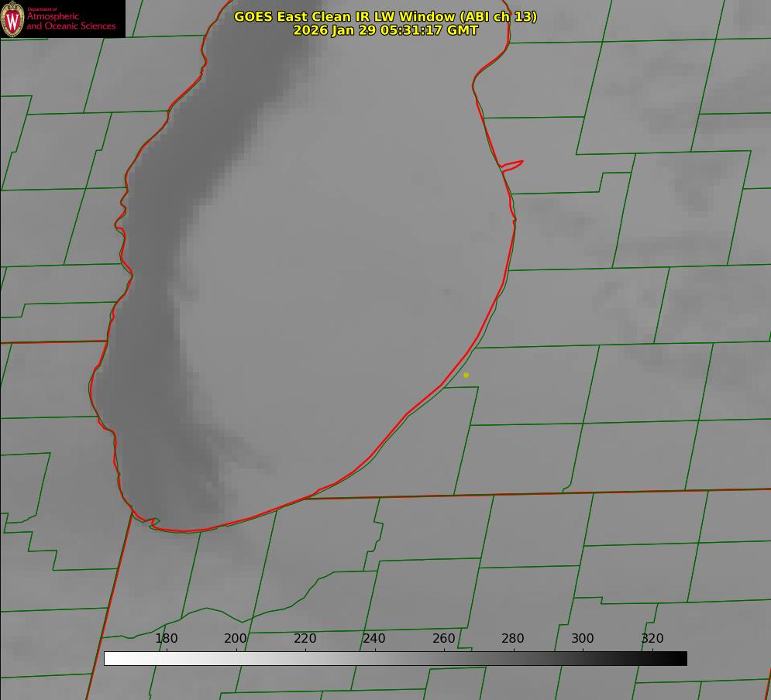Click the small dark spot inside the lake
771x700 pixels.
448,292
